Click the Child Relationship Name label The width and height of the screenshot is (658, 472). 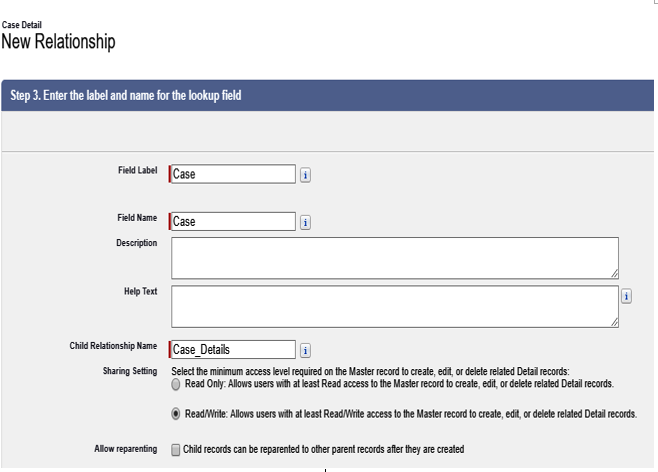point(113,346)
